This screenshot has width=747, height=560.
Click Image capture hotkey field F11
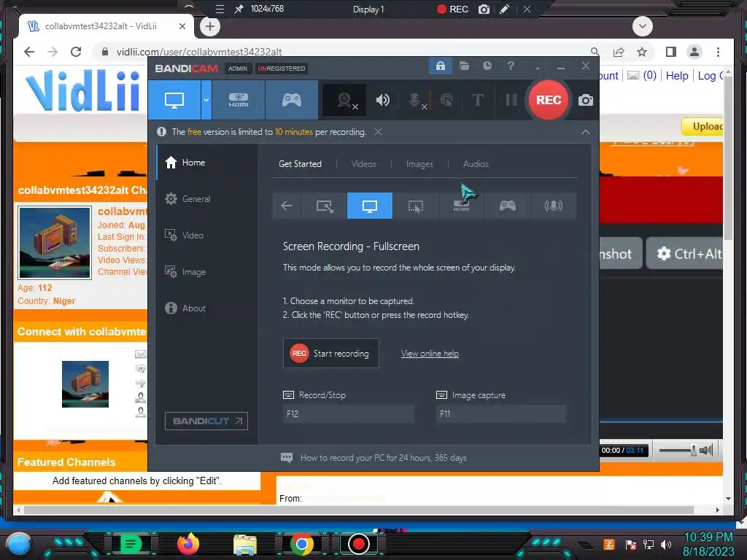pyautogui.click(x=501, y=414)
